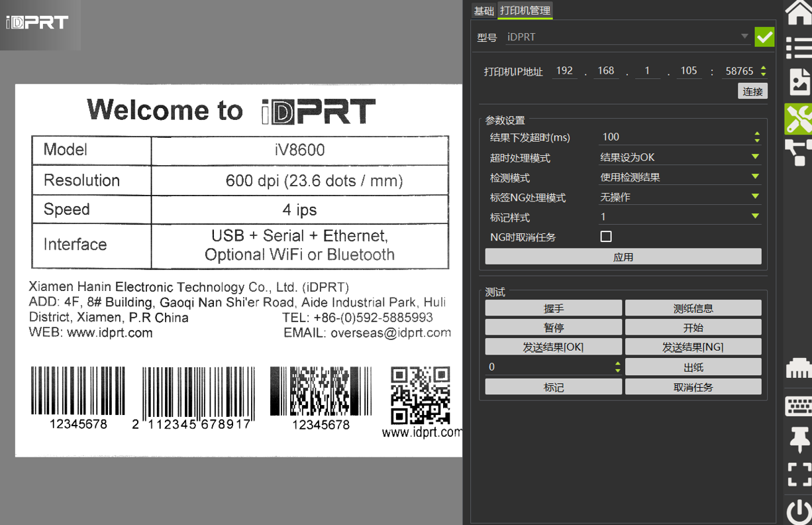Click the port number field 58765
This screenshot has height=525, width=812.
pos(739,71)
